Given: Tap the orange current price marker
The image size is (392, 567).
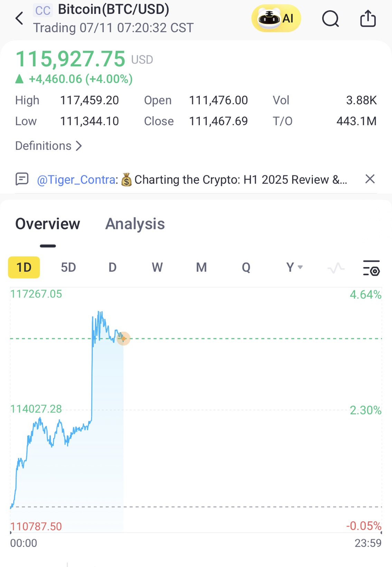Looking at the screenshot, I should pos(123,339).
